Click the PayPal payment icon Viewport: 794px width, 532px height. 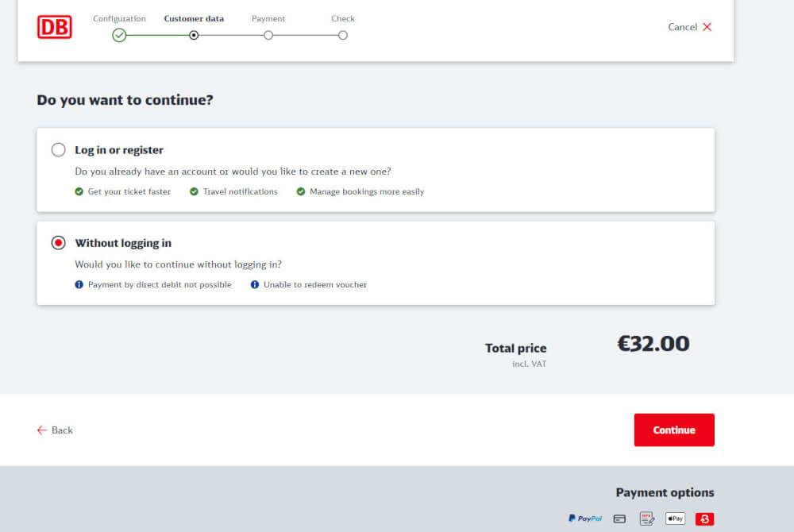(x=585, y=519)
